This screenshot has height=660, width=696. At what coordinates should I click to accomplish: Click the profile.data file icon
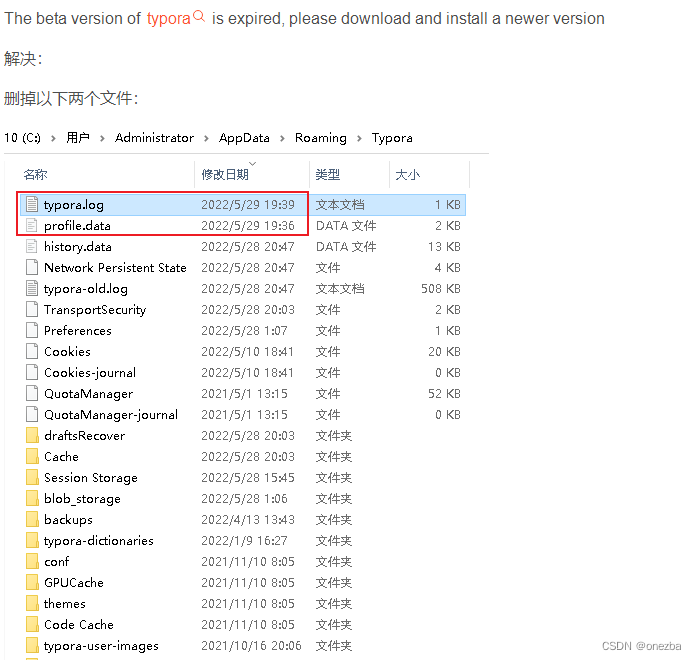pyautogui.click(x=32, y=225)
